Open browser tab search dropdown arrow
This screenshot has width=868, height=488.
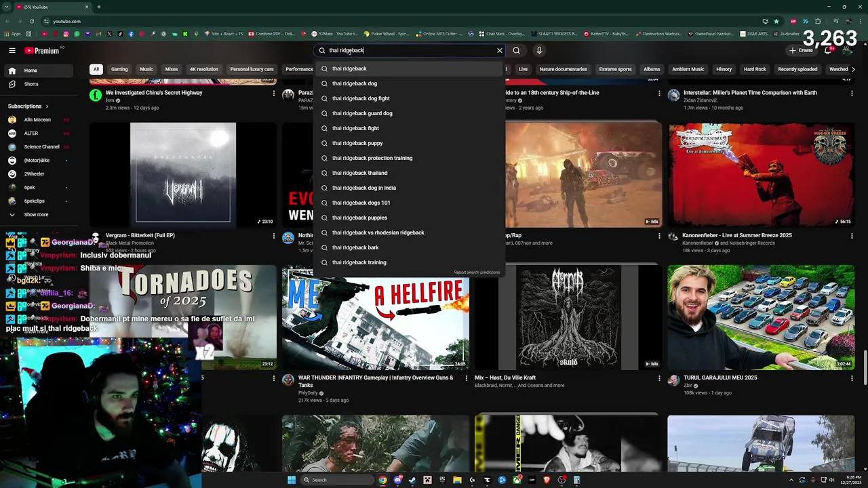7,7
